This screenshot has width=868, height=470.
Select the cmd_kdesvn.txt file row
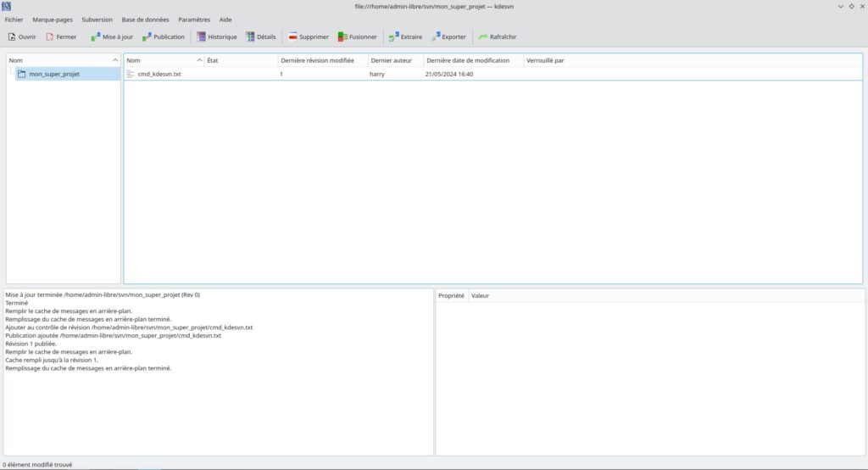point(492,74)
